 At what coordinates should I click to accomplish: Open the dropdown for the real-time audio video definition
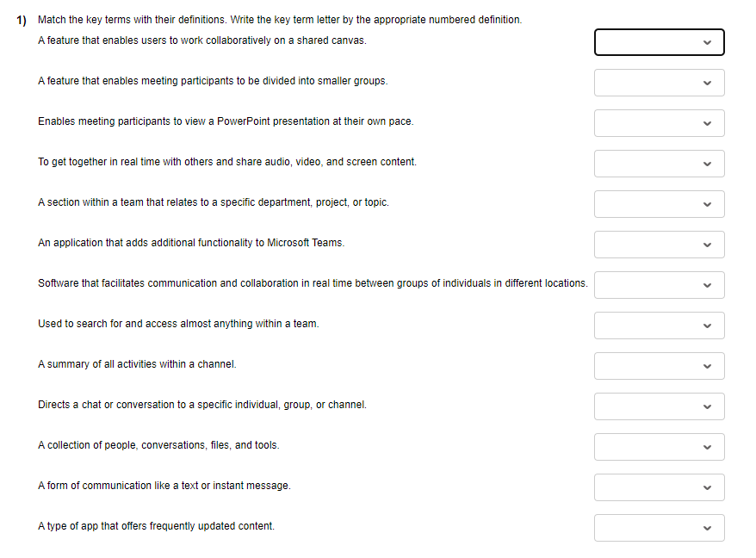[659, 163]
